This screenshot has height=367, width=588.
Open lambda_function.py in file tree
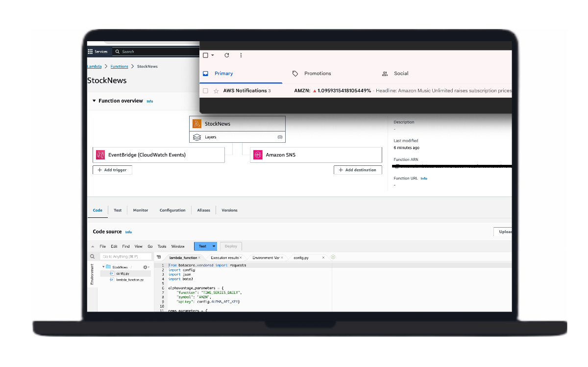(x=130, y=280)
